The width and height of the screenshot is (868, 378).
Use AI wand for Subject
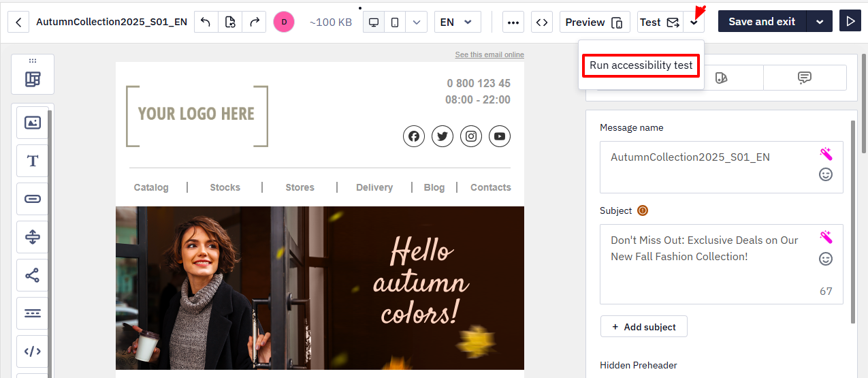[x=826, y=236]
